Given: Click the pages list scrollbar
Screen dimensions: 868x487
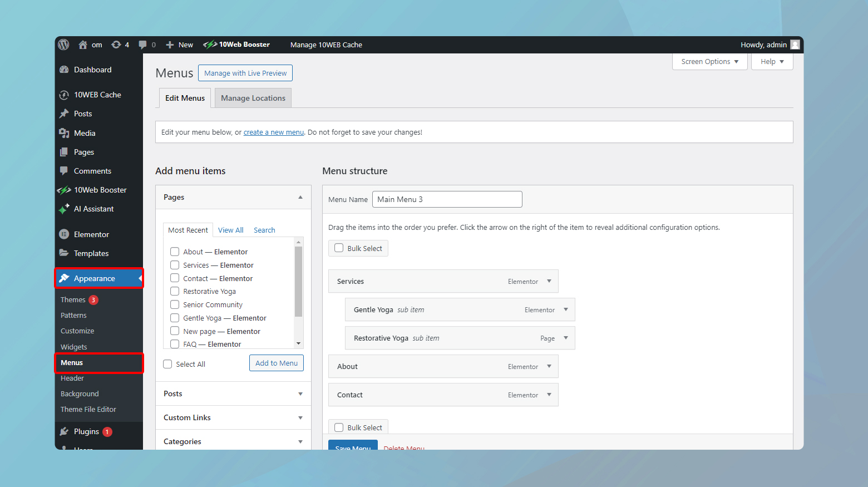Looking at the screenshot, I should click(298, 281).
